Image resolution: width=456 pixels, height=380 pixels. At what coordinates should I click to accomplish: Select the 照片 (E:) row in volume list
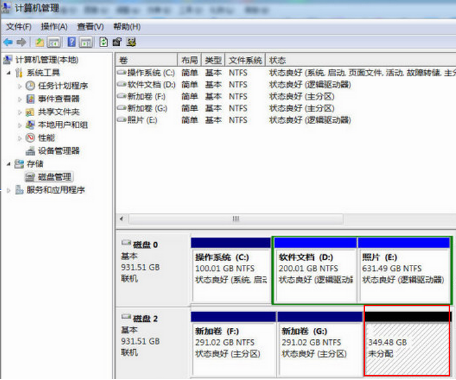[x=286, y=120]
